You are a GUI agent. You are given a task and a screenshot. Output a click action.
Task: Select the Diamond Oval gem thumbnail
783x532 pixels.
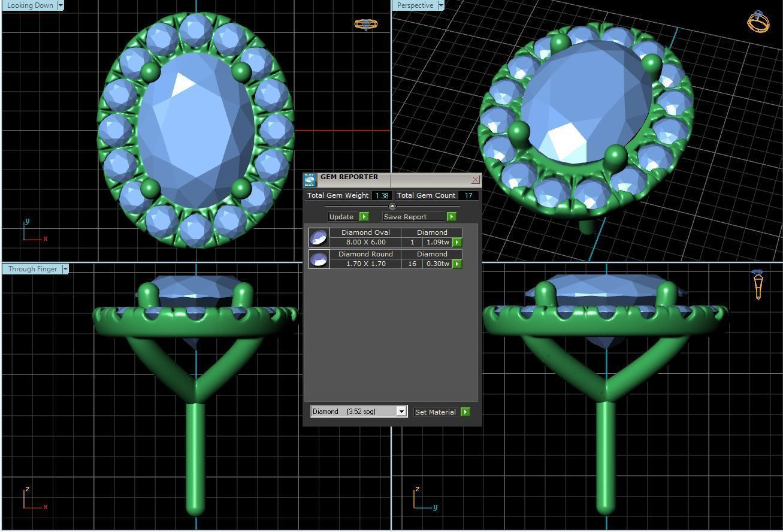(x=319, y=237)
